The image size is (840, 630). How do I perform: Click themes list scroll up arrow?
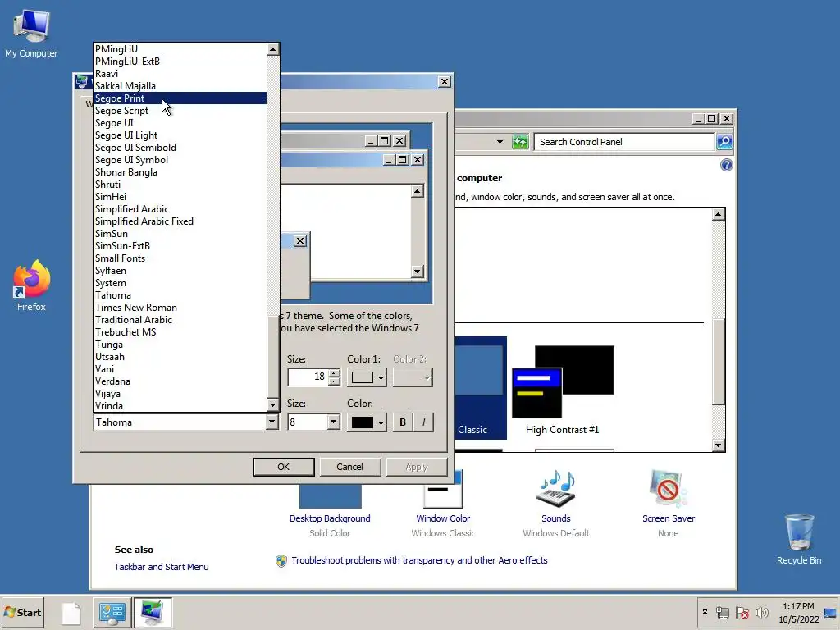[x=719, y=214]
